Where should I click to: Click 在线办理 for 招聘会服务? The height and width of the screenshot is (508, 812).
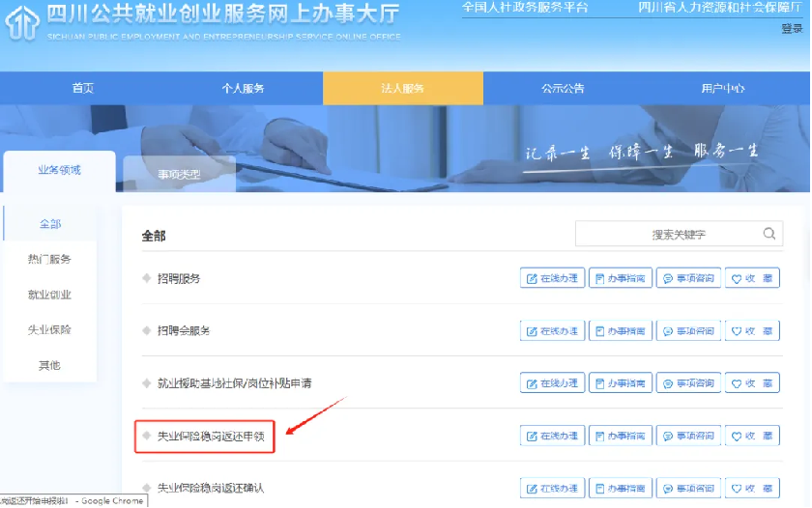coord(553,331)
